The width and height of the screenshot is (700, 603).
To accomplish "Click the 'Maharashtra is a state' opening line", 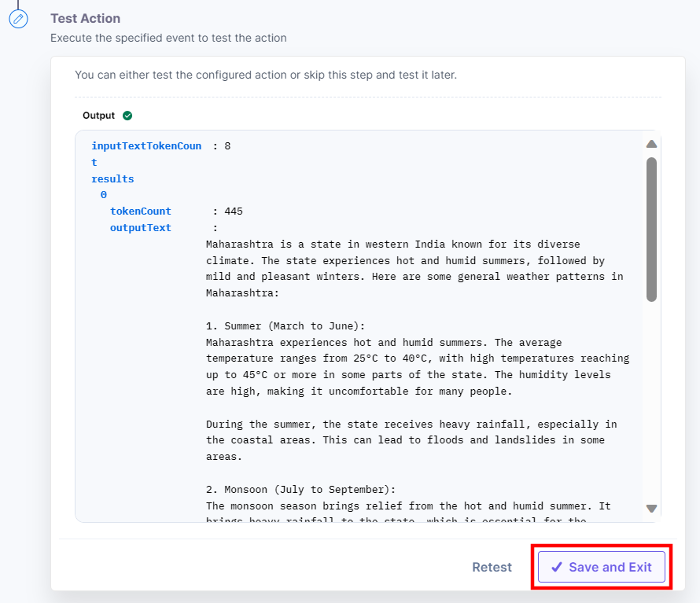I will click(x=393, y=244).
